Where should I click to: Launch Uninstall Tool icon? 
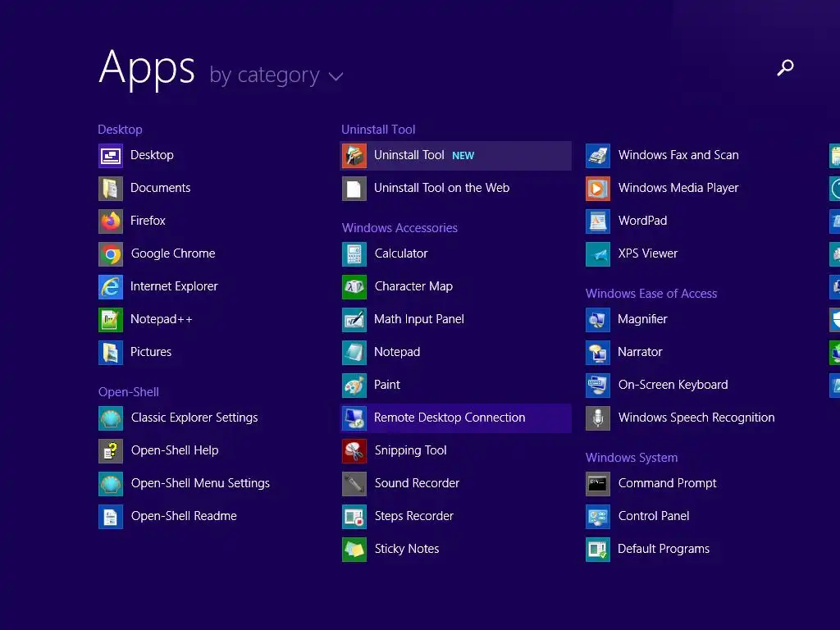click(354, 155)
